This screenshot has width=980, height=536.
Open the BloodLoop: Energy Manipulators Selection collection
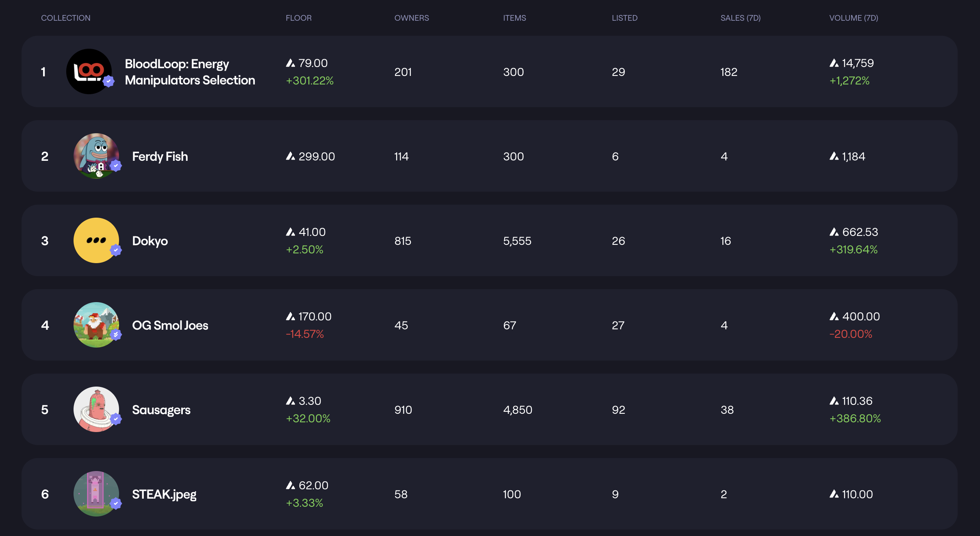[x=190, y=72]
